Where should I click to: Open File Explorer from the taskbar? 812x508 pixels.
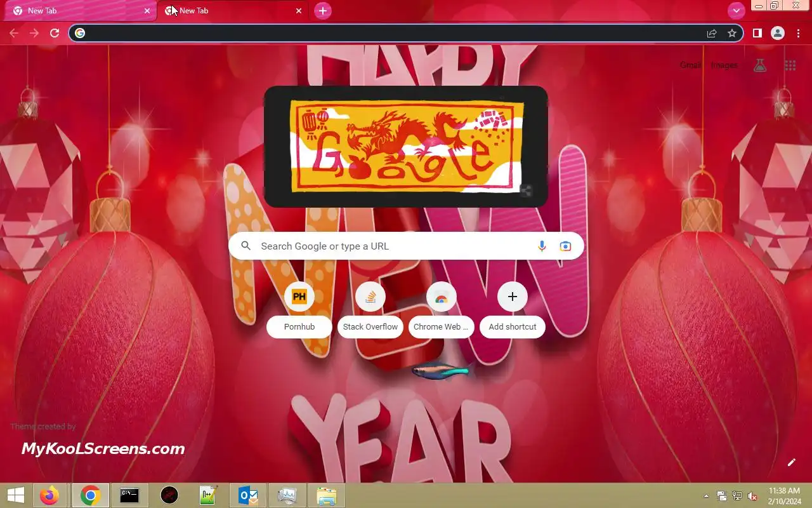point(326,495)
